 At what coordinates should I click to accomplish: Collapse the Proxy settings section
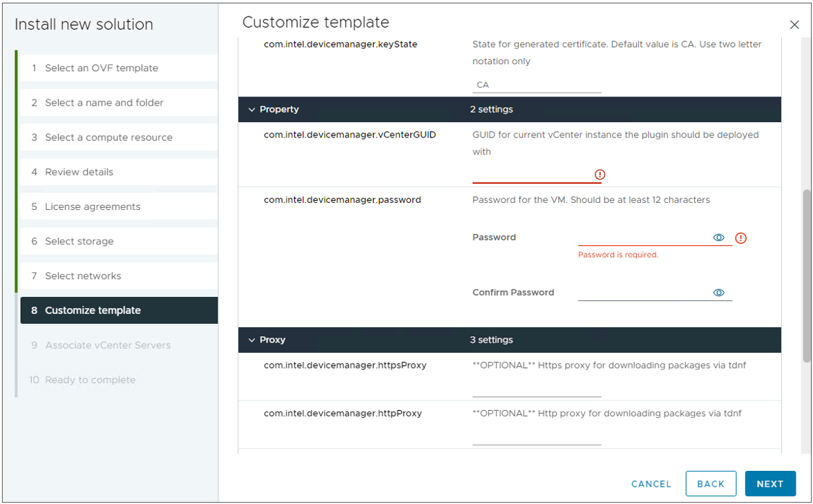(252, 340)
